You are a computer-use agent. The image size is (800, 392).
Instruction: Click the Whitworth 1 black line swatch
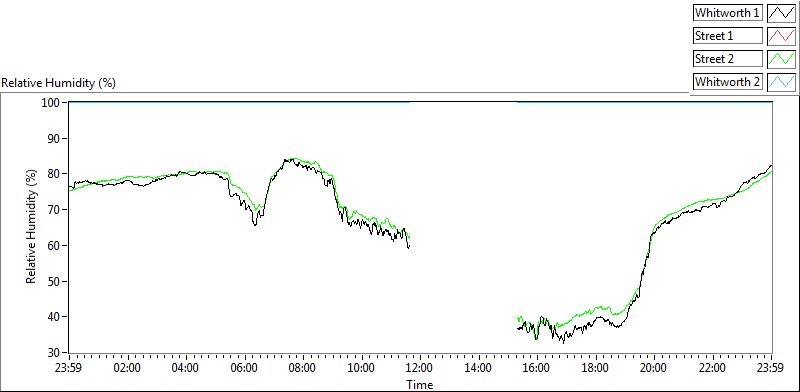782,13
